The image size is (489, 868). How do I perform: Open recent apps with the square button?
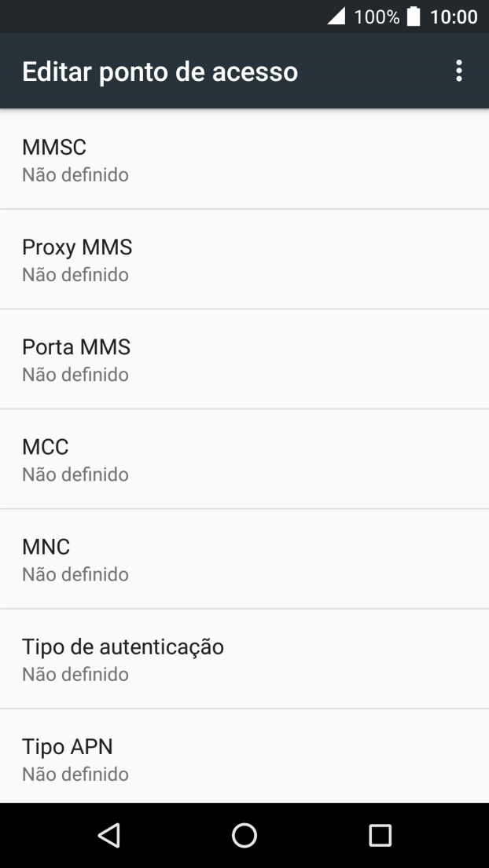tap(379, 835)
